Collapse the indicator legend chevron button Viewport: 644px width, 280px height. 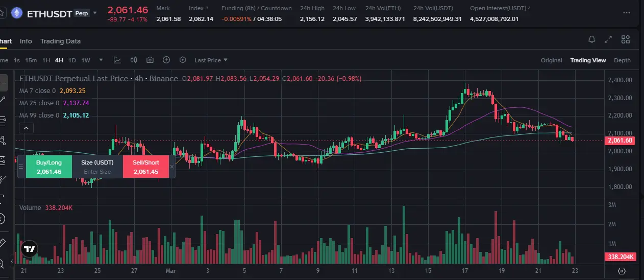pyautogui.click(x=27, y=128)
